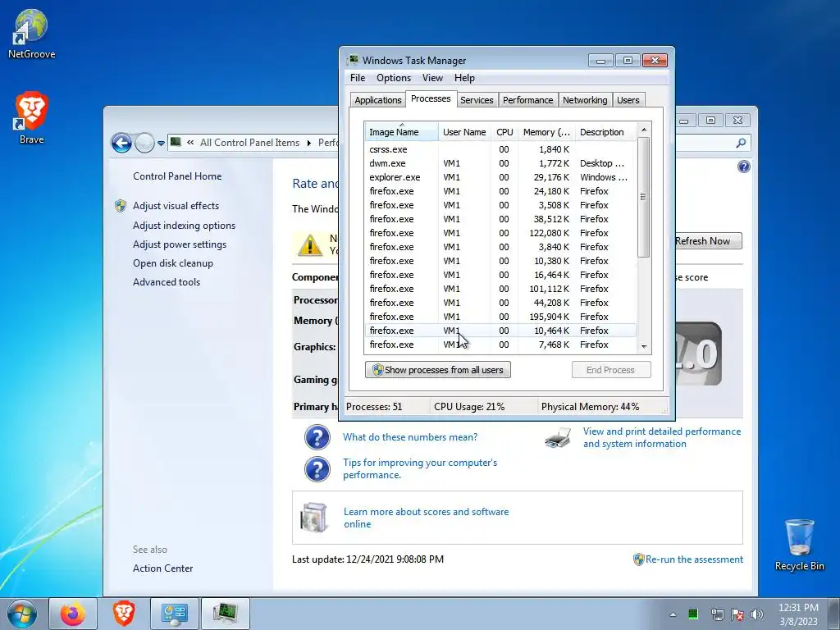Open the Windows Start menu
The width and height of the screenshot is (840, 630).
click(22, 614)
